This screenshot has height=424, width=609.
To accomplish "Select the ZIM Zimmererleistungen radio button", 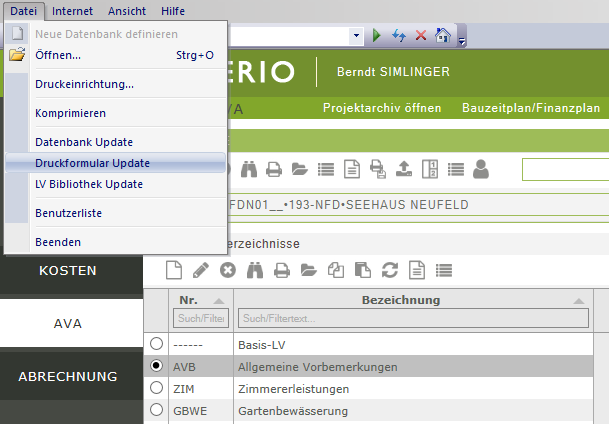I will point(157,388).
